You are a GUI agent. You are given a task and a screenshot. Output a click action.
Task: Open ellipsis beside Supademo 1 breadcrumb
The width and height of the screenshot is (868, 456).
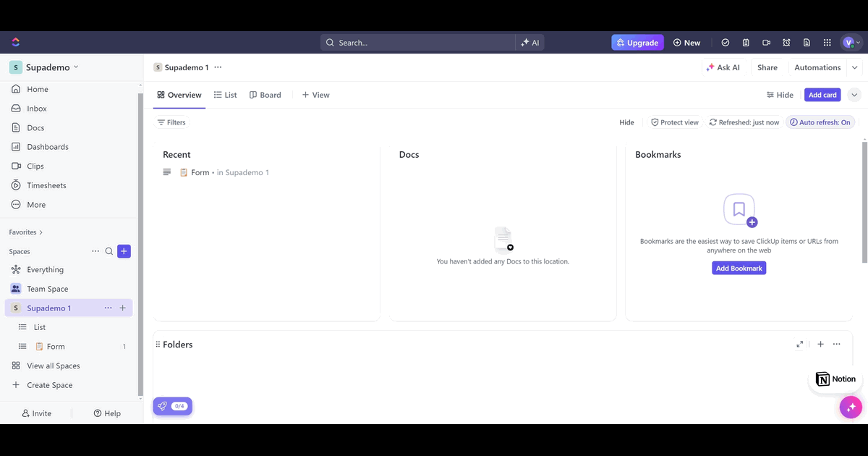(218, 67)
